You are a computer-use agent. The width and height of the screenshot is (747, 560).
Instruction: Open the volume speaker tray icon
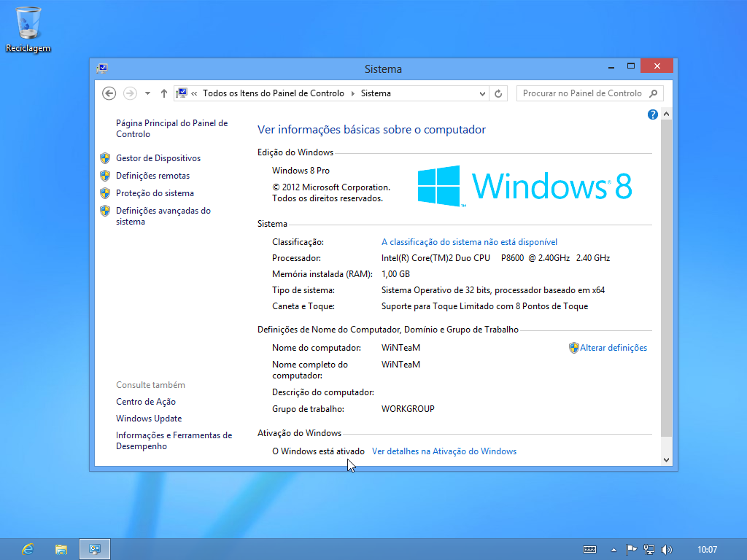[667, 550]
